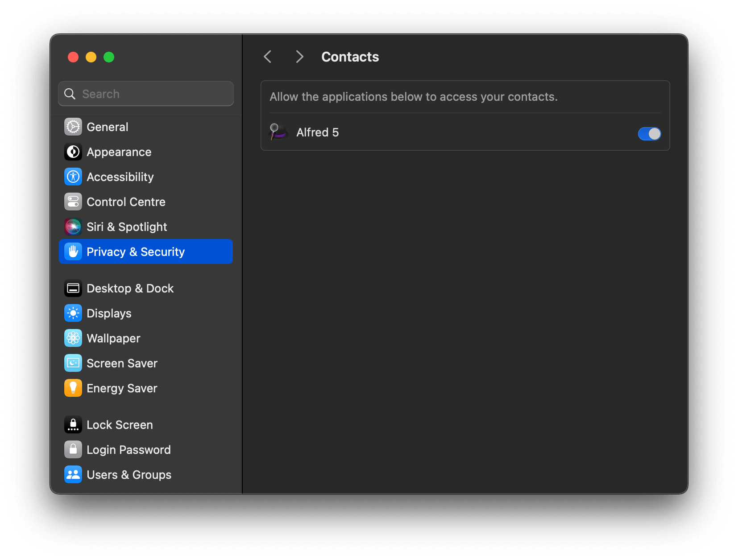The height and width of the screenshot is (560, 738).
Task: Select Login Password in the sidebar
Action: tap(73, 449)
